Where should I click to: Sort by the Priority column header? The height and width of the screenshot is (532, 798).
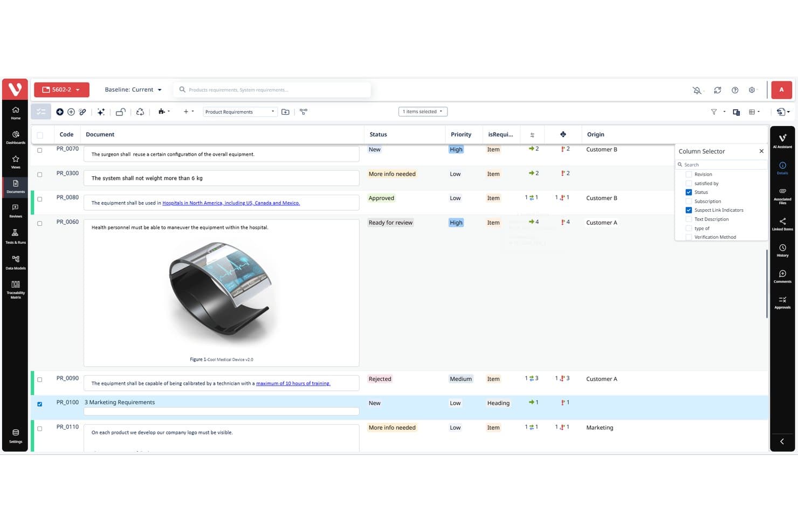tap(461, 134)
